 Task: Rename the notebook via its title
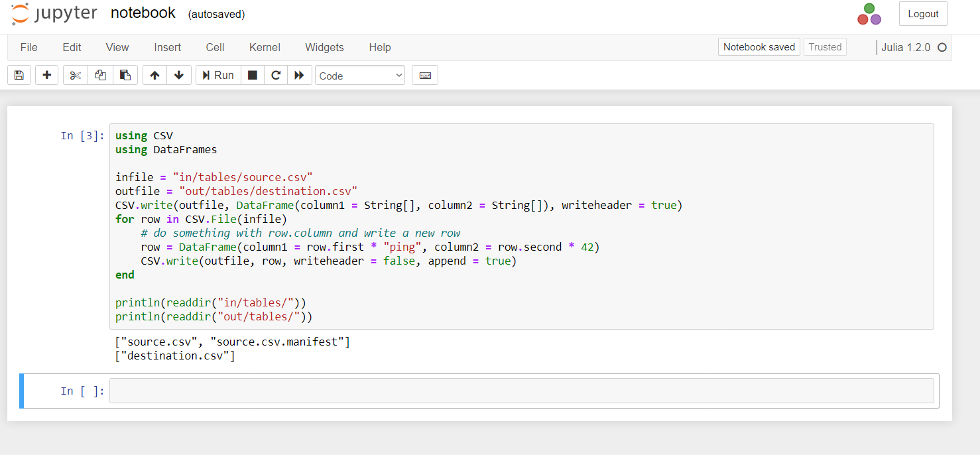(143, 13)
